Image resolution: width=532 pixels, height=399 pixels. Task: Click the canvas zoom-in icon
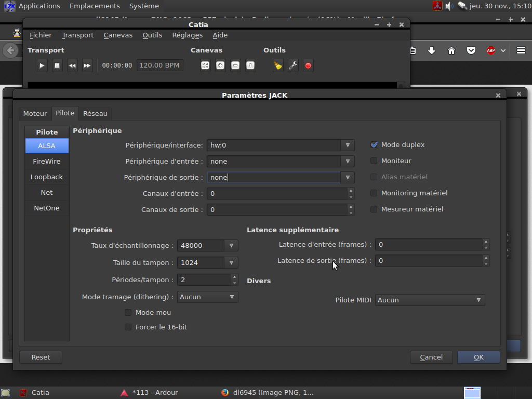point(220,65)
